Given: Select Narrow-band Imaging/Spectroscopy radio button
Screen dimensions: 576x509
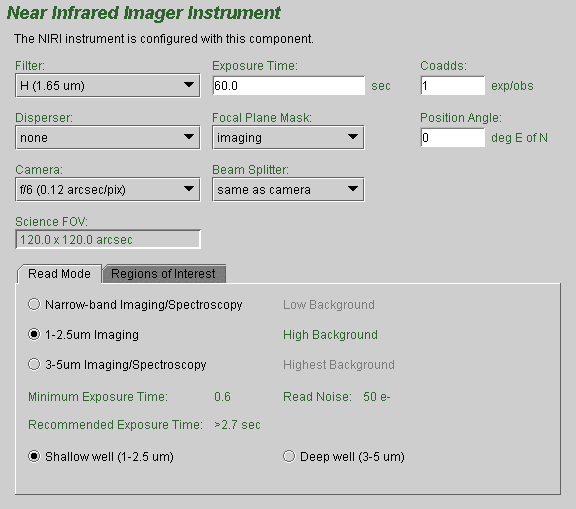Looking at the screenshot, I should tap(34, 304).
